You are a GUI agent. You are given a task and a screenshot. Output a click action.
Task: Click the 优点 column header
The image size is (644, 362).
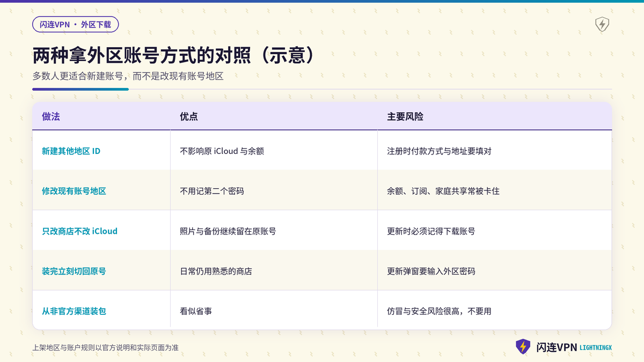[x=189, y=116]
